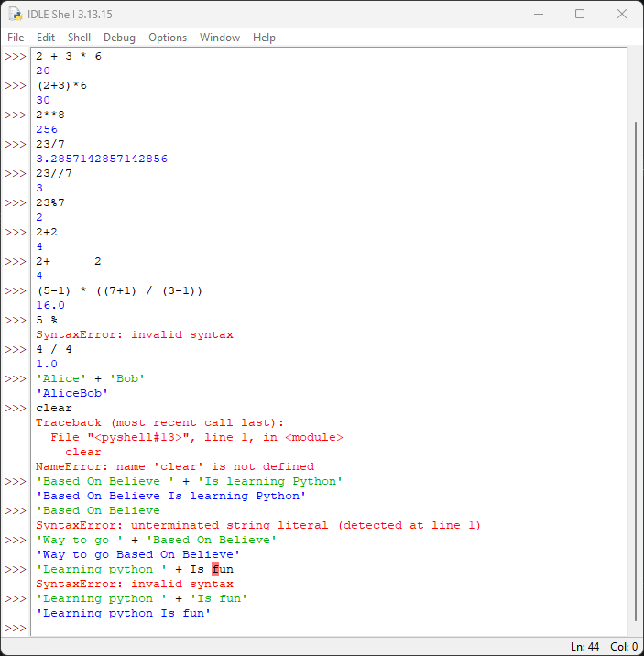The height and width of the screenshot is (656, 644).
Task: Click the output value '16.0'
Action: 50,305
